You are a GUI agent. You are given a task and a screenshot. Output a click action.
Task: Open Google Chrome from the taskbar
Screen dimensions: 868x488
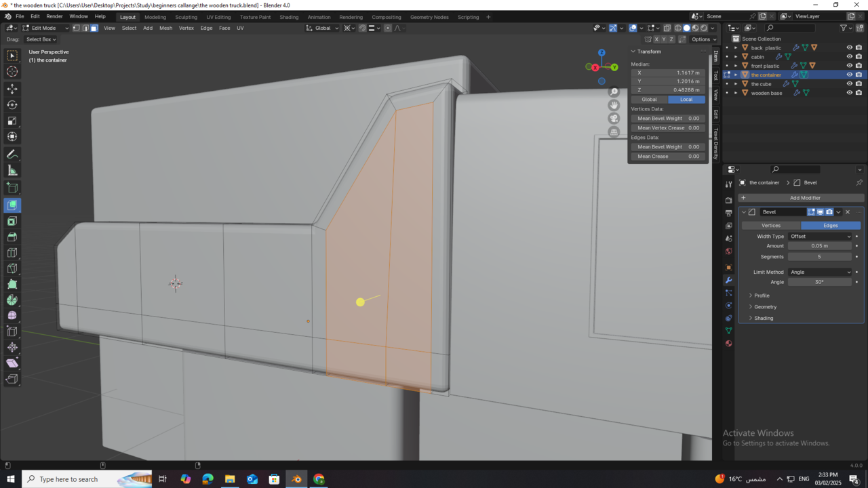click(x=318, y=479)
